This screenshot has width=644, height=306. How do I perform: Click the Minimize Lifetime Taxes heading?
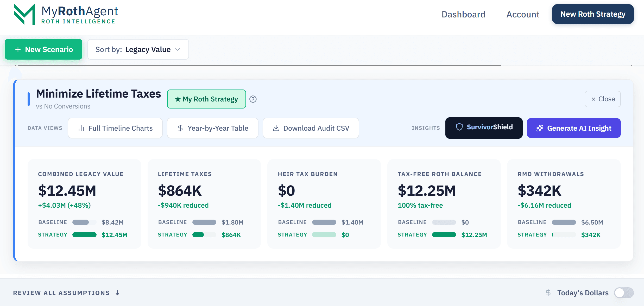click(98, 94)
